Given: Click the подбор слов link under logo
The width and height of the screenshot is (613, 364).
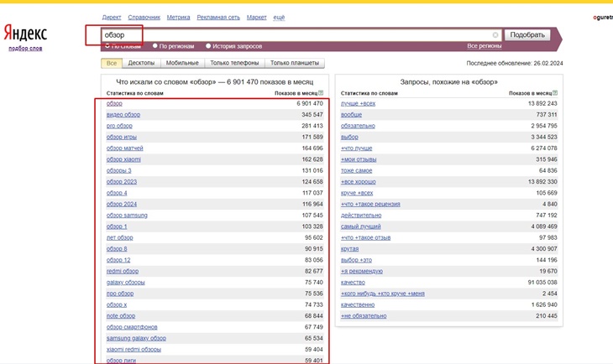Looking at the screenshot, I should pos(25,49).
